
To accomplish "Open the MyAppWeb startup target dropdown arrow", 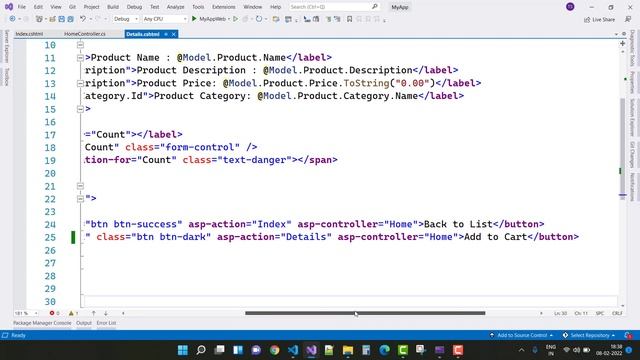I will coord(229,19).
